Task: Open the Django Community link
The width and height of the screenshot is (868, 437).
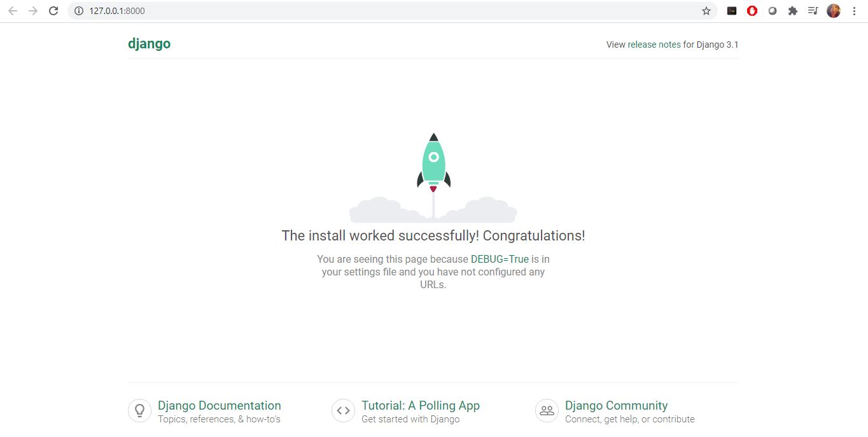Action: (616, 405)
